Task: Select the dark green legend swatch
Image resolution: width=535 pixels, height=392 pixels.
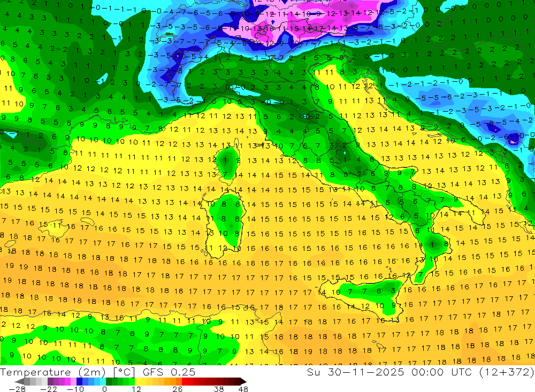Action: [109, 382]
